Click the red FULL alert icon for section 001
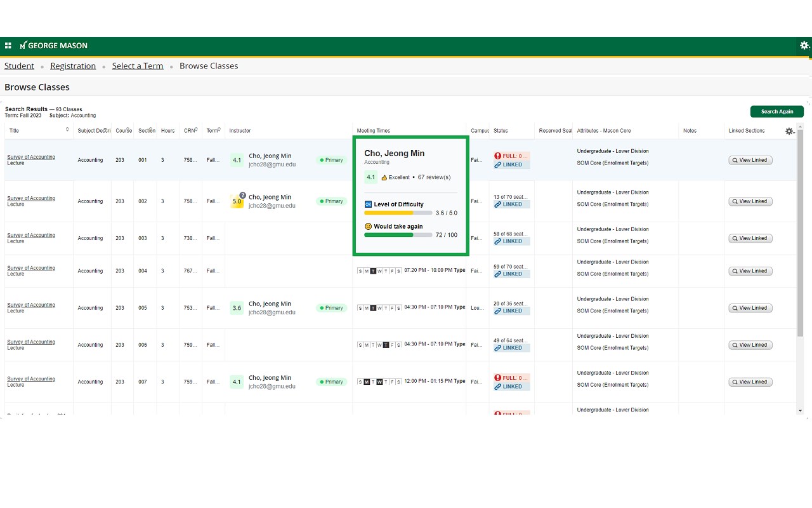 [498, 156]
